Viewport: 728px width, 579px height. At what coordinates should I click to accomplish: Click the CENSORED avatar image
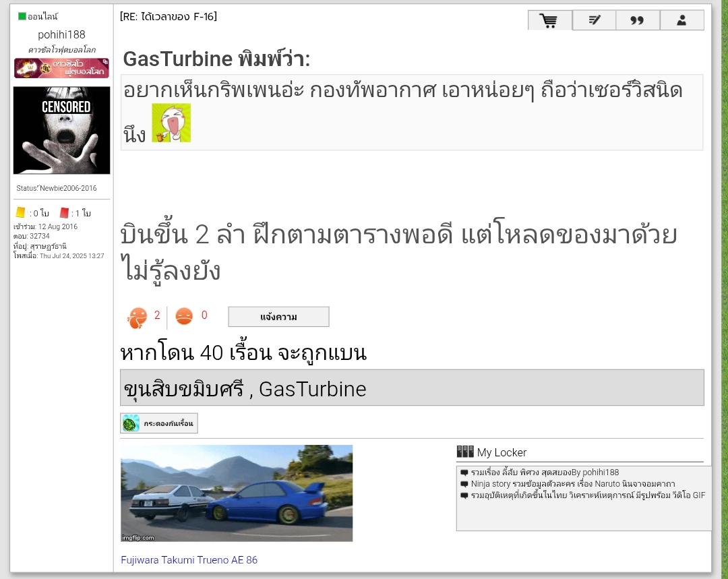(x=62, y=131)
